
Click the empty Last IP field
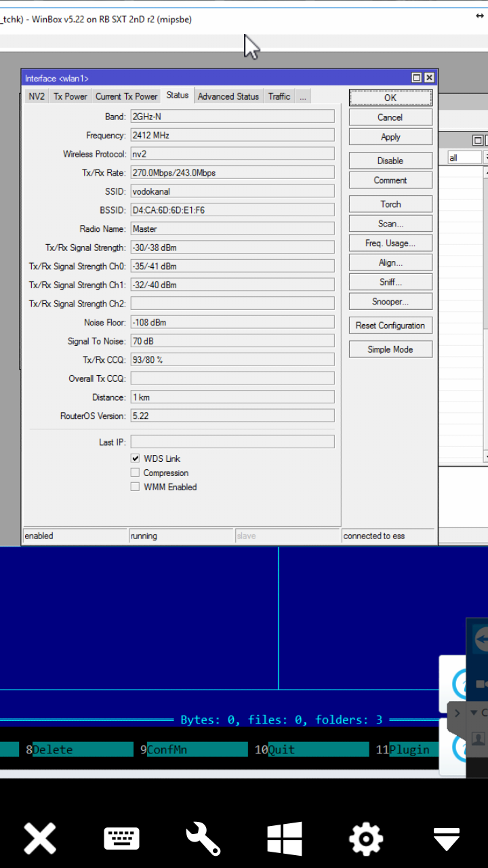[232, 441]
